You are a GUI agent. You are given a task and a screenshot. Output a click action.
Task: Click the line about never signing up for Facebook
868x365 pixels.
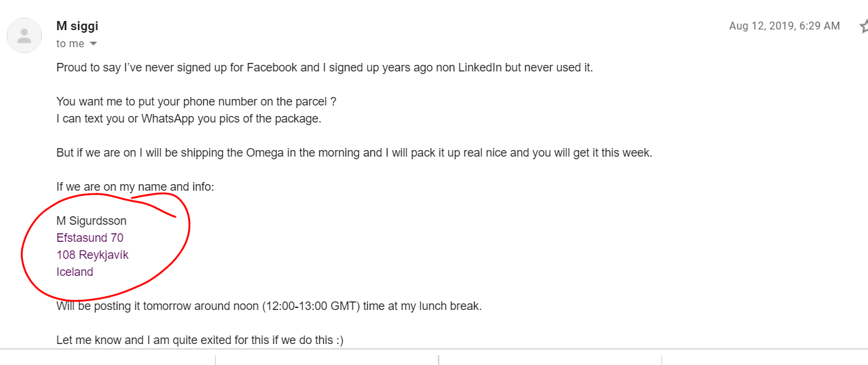[x=325, y=67]
